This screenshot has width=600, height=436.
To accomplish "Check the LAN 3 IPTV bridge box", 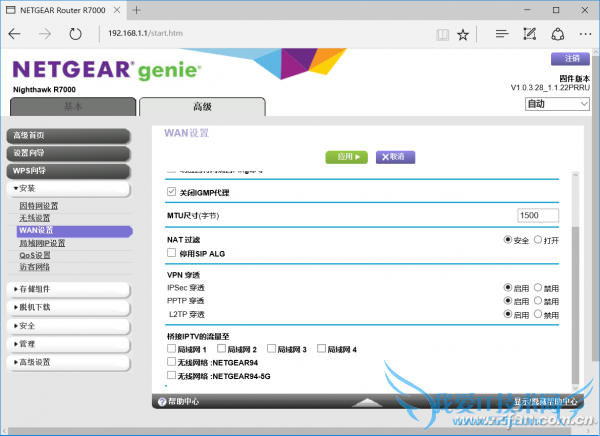I will pos(271,348).
